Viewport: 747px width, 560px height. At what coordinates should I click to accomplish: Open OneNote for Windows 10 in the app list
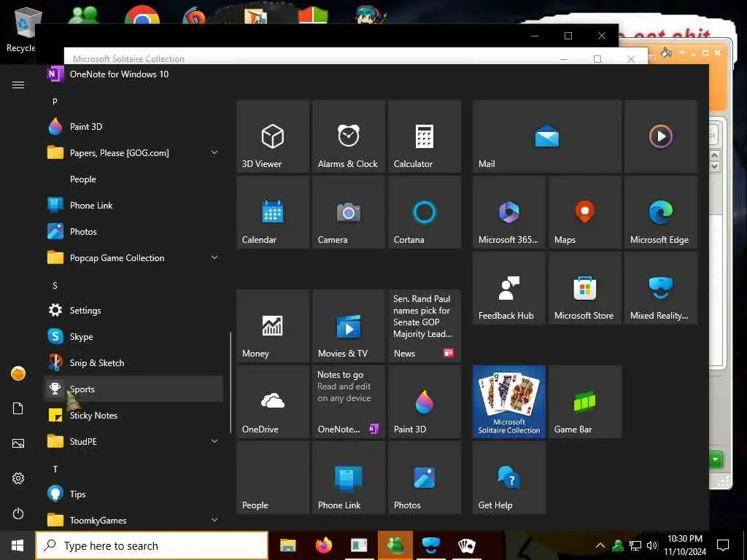pyautogui.click(x=133, y=74)
